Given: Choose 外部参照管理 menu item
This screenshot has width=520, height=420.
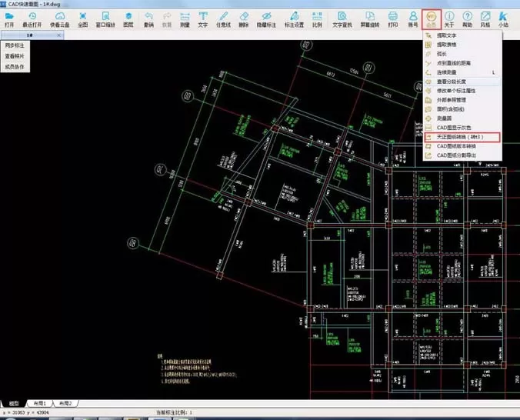Looking at the screenshot, I should click(462, 100).
